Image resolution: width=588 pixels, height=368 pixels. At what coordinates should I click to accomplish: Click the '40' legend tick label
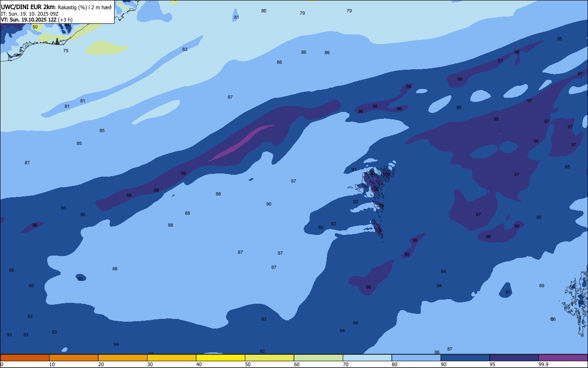[199, 364]
